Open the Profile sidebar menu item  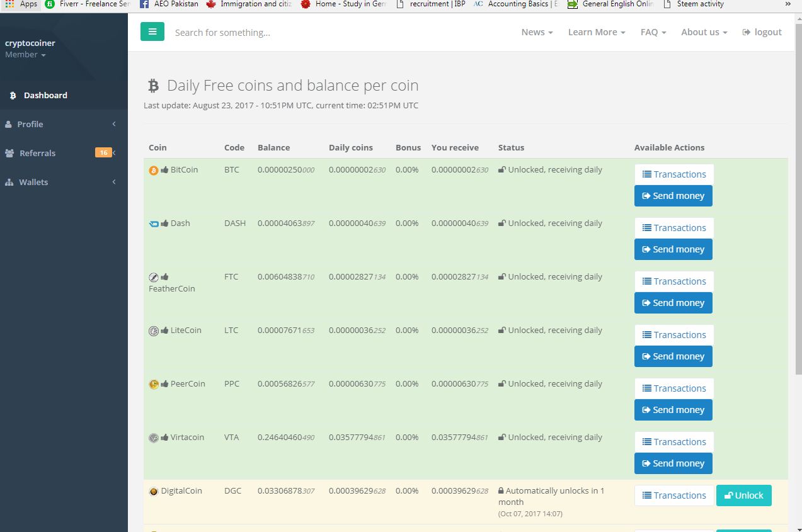tap(64, 124)
